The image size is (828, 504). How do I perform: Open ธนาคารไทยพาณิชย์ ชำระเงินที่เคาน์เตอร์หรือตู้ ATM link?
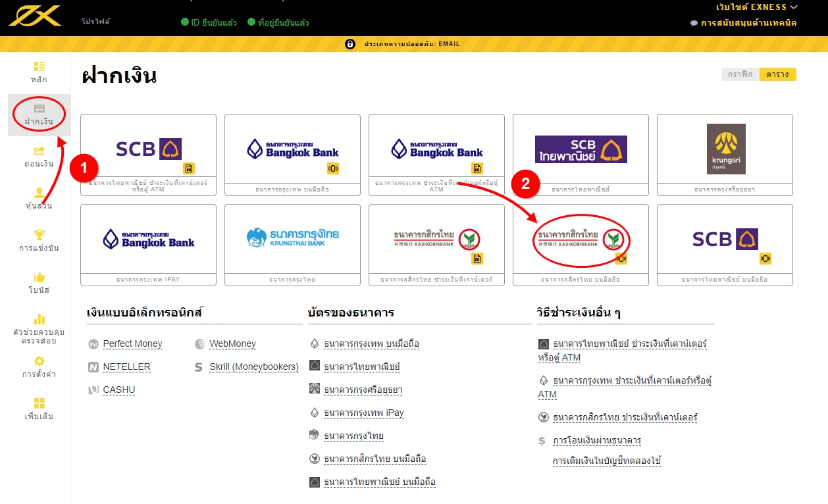(x=623, y=351)
